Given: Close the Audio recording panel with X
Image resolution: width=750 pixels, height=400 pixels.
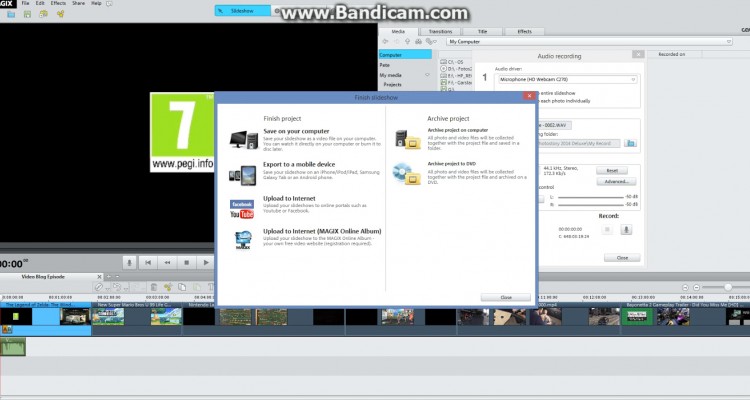Looking at the screenshot, I should point(638,55).
